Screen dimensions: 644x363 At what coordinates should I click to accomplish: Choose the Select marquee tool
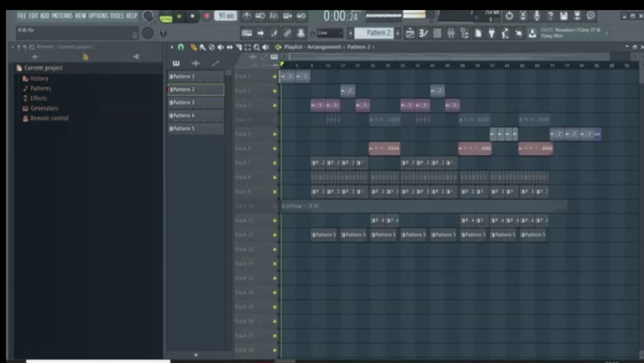248,47
